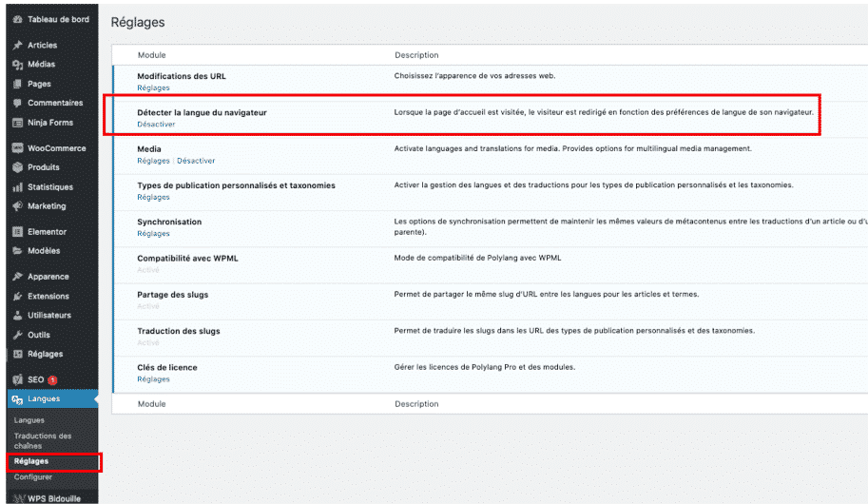Click the Statistiques bar chart icon
The image size is (868, 504).
pyautogui.click(x=17, y=187)
